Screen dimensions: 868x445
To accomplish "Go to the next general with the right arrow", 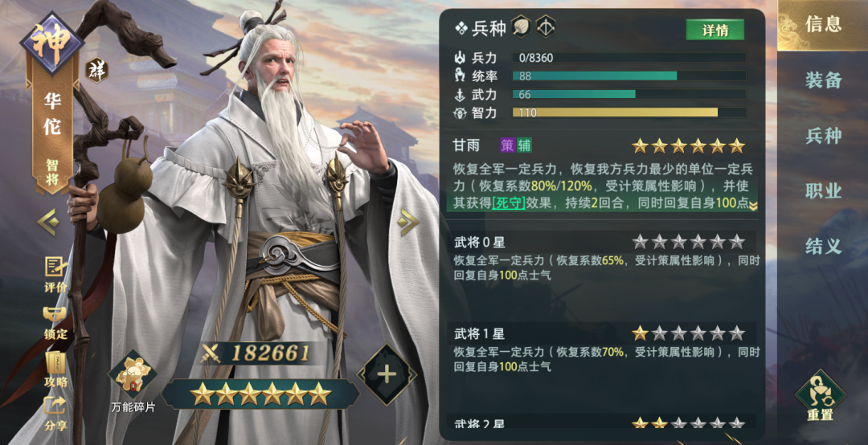I will click(x=408, y=222).
